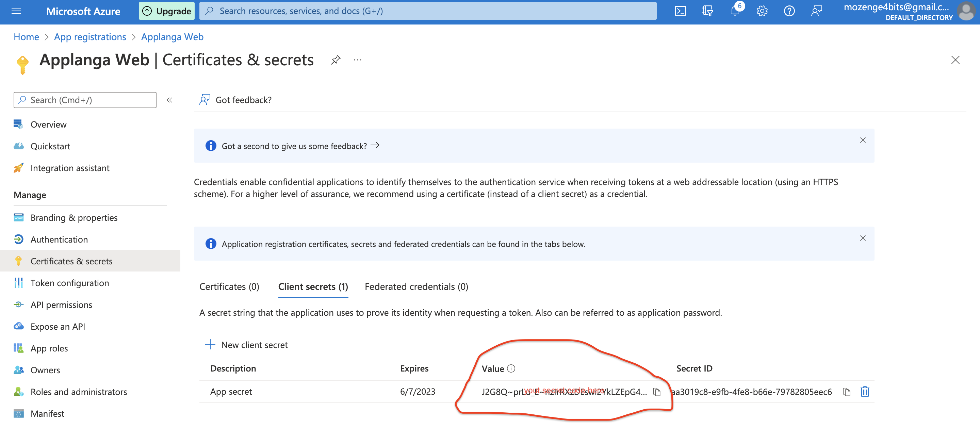This screenshot has height=428, width=980.
Task: Delete the App secret entry
Action: click(865, 392)
